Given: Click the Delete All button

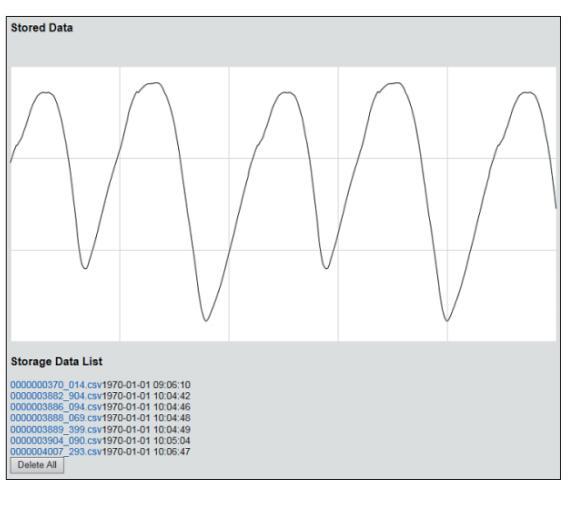Looking at the screenshot, I should point(37,465).
